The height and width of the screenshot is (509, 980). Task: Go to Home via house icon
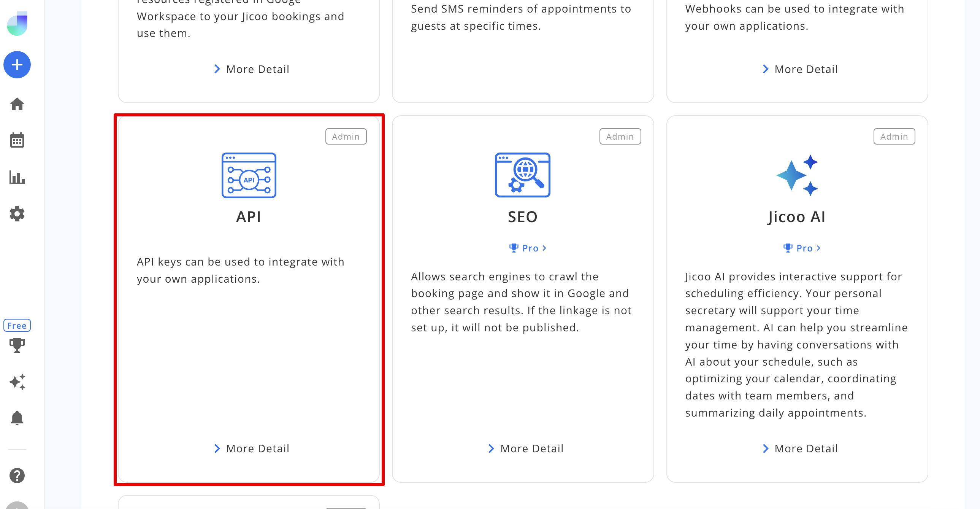click(17, 104)
